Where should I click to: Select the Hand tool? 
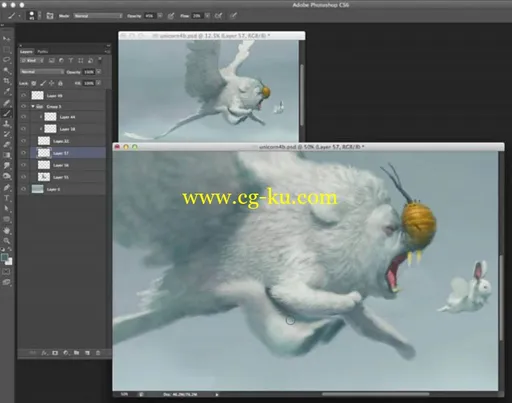(6, 230)
